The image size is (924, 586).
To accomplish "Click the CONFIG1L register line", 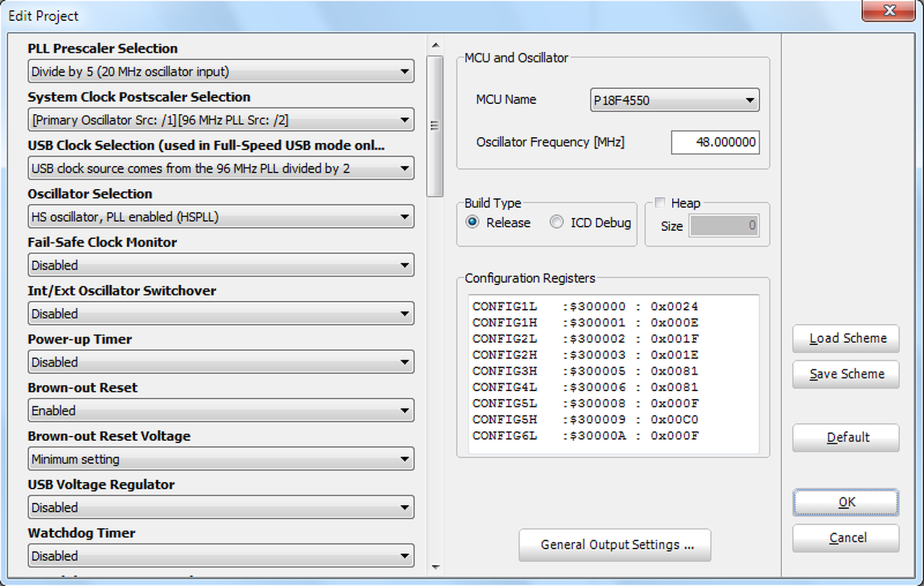I will (585, 307).
